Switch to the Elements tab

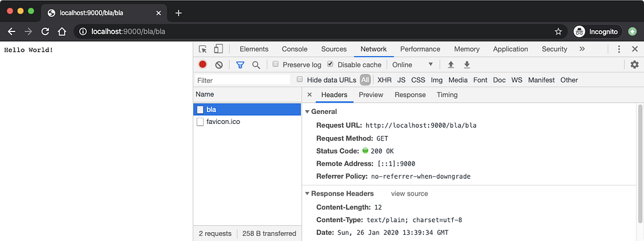(254, 49)
